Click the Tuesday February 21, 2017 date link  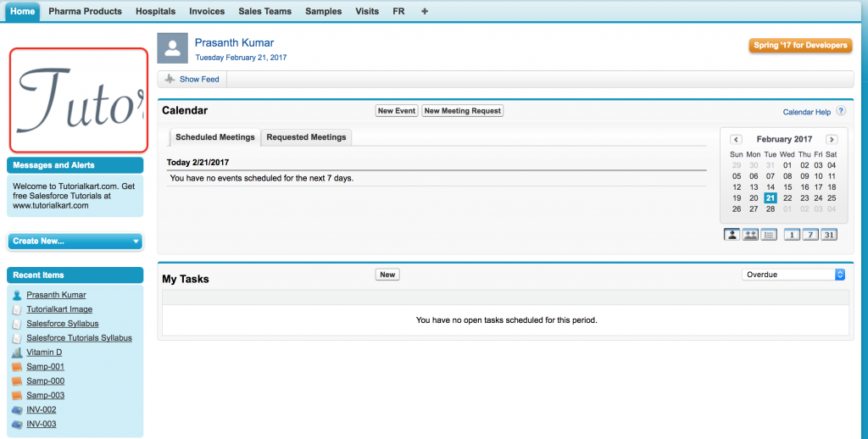click(x=241, y=58)
